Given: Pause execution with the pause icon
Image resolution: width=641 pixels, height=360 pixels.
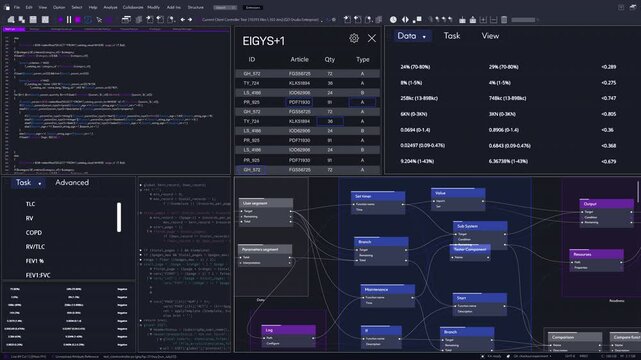Looking at the screenshot, I should (69, 20).
